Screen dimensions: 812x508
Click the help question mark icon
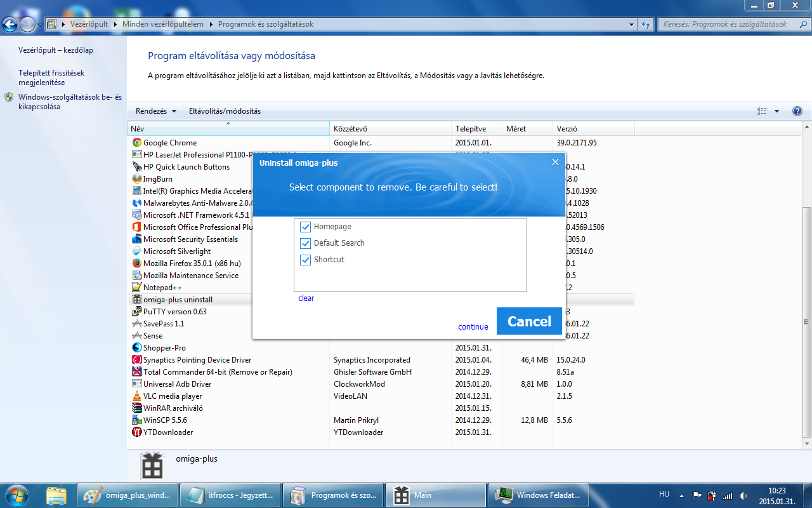pos(797,111)
